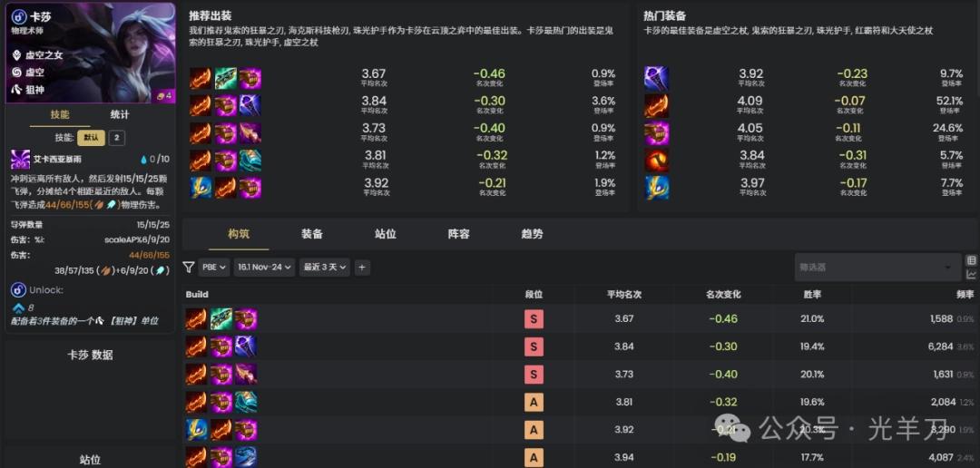980x468 pixels.
Task: Sort by the 平均名次 column header
Action: click(624, 294)
